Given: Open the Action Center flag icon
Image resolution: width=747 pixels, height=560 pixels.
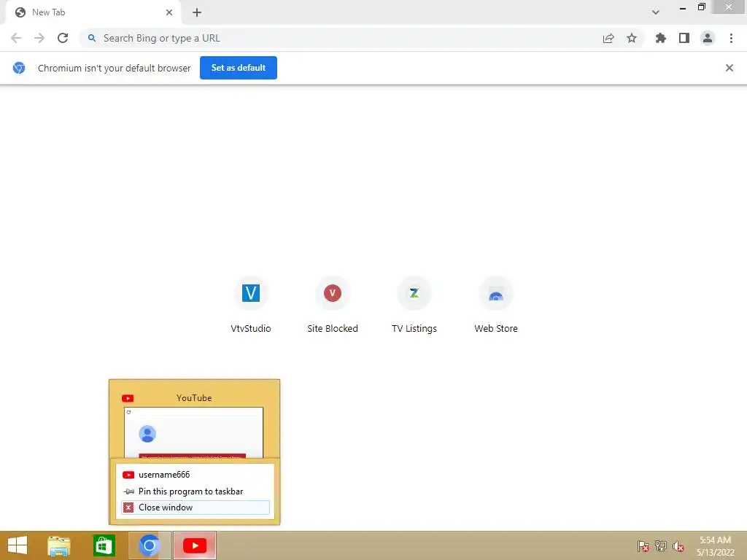Looking at the screenshot, I should pyautogui.click(x=643, y=545).
